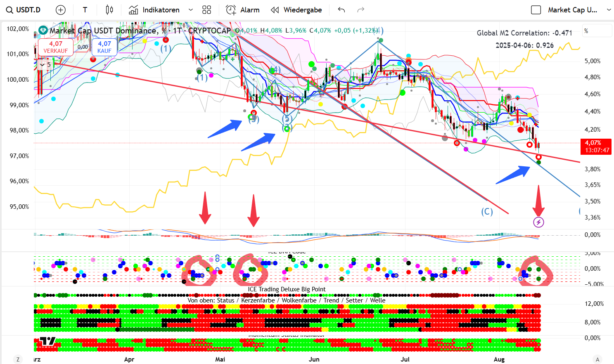The height and width of the screenshot is (364, 614).
Task: Click the Z timezone button bottom left
Action: pos(18,359)
